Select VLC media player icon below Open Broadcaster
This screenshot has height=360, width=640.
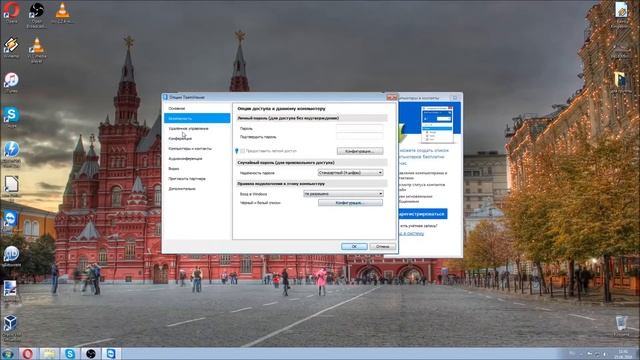(x=37, y=49)
